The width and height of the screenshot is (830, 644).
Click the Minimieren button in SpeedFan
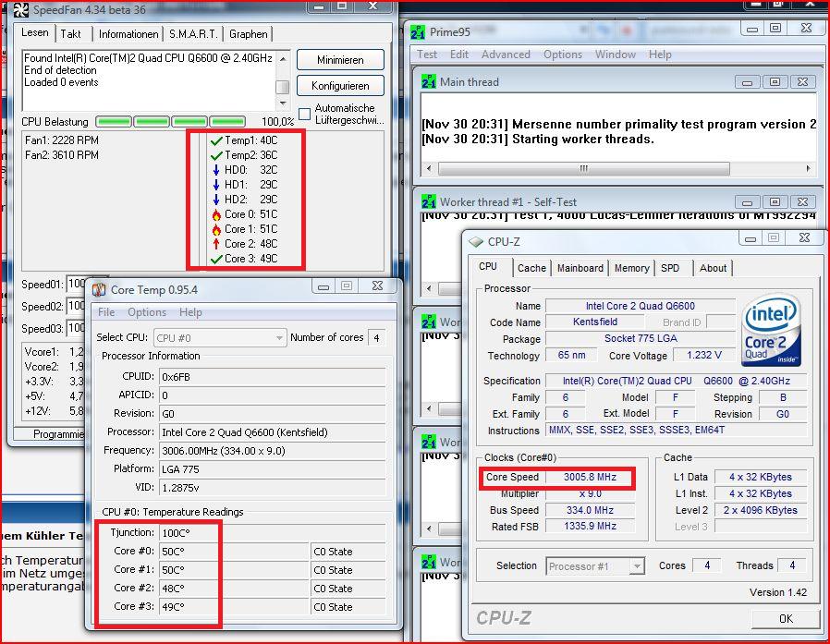coord(340,60)
